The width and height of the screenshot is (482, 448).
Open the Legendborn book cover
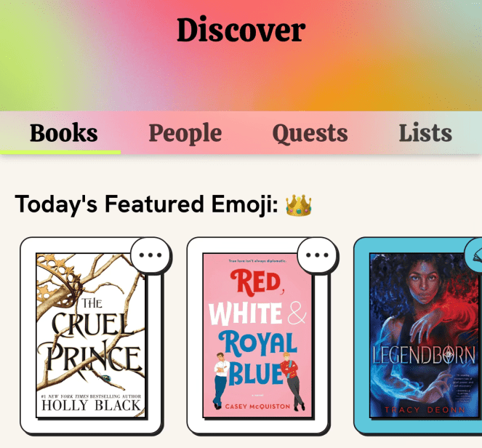(426, 335)
